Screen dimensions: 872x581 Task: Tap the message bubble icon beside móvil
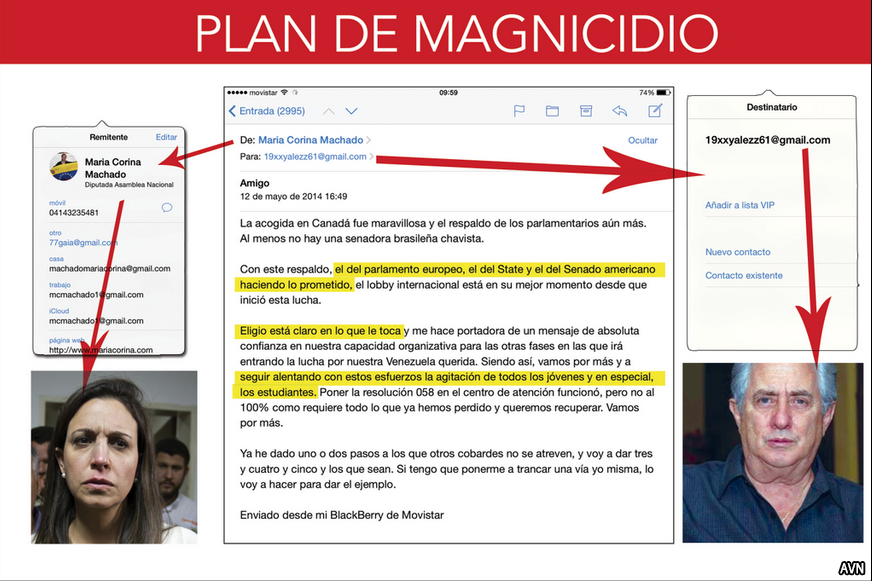(x=167, y=207)
